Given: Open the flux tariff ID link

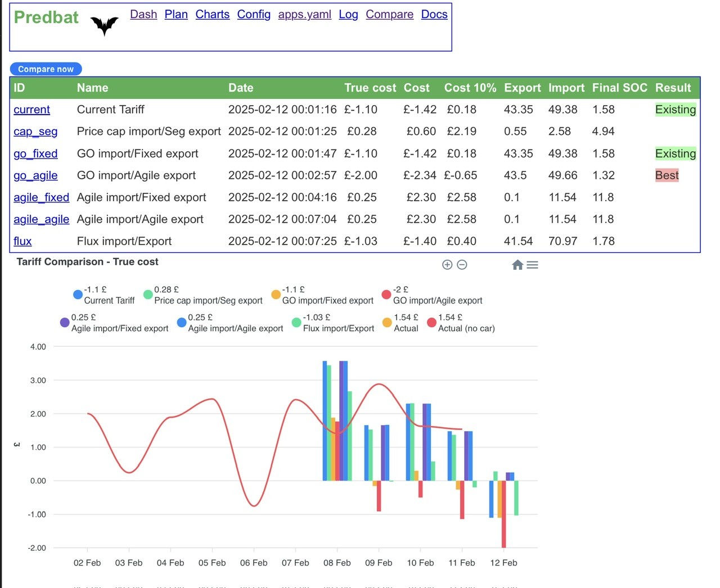Looking at the screenshot, I should click(22, 241).
